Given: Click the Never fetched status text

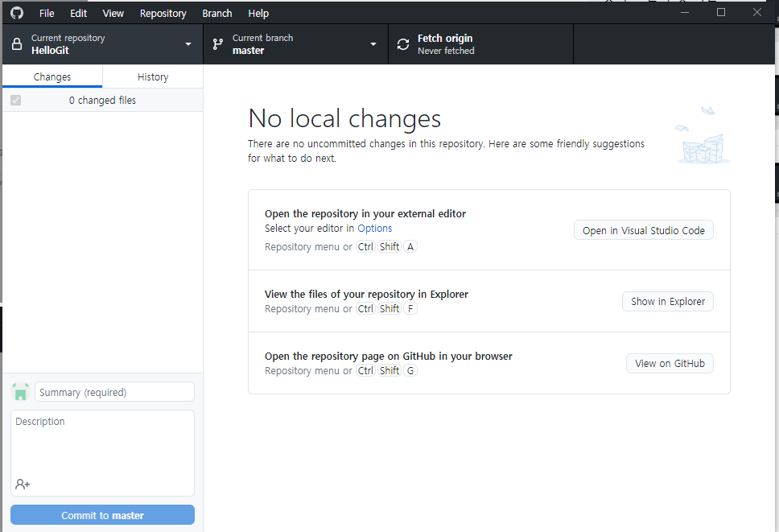Looking at the screenshot, I should 446,51.
